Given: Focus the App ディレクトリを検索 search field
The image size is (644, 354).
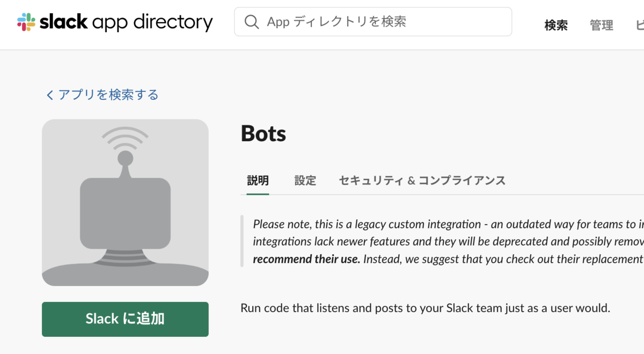Looking at the screenshot, I should (381, 21).
